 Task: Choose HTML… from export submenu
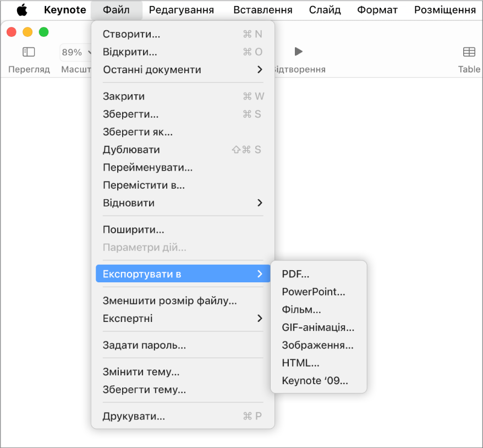pyautogui.click(x=300, y=363)
